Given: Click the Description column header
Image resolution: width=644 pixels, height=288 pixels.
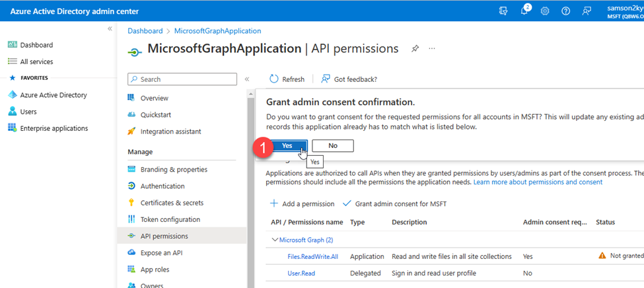Looking at the screenshot, I should click(x=409, y=222).
